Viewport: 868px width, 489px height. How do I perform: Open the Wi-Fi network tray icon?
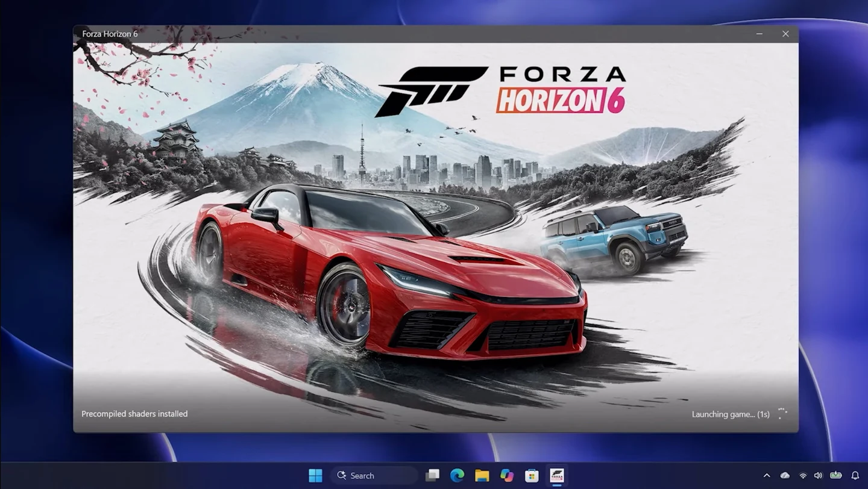click(x=803, y=476)
